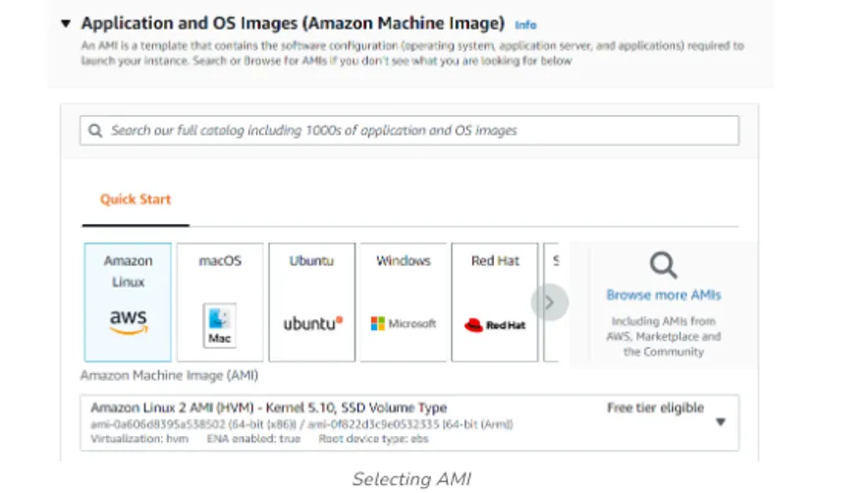Click the ENA enabled: true text
This screenshot has height=493, width=868.
(253, 439)
